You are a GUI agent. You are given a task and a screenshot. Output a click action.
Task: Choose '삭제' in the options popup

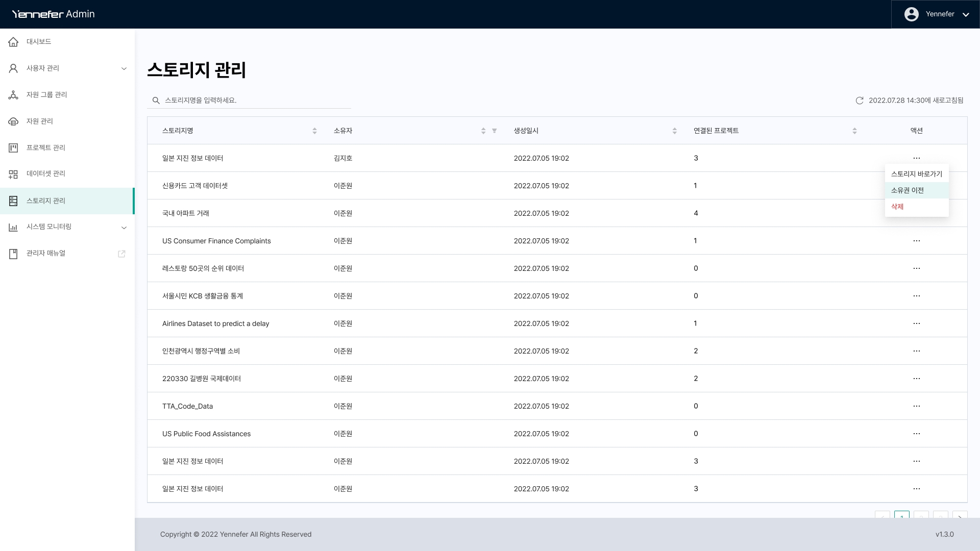(x=897, y=207)
